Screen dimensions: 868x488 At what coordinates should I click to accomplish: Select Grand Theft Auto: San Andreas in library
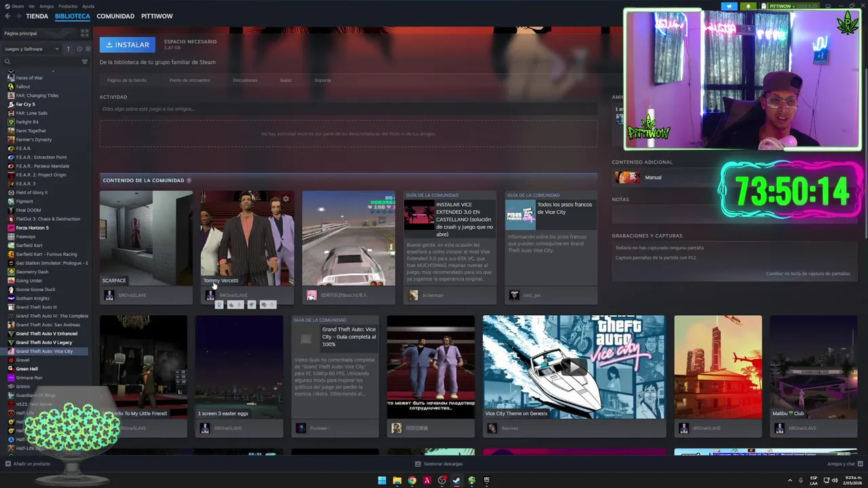click(x=47, y=325)
